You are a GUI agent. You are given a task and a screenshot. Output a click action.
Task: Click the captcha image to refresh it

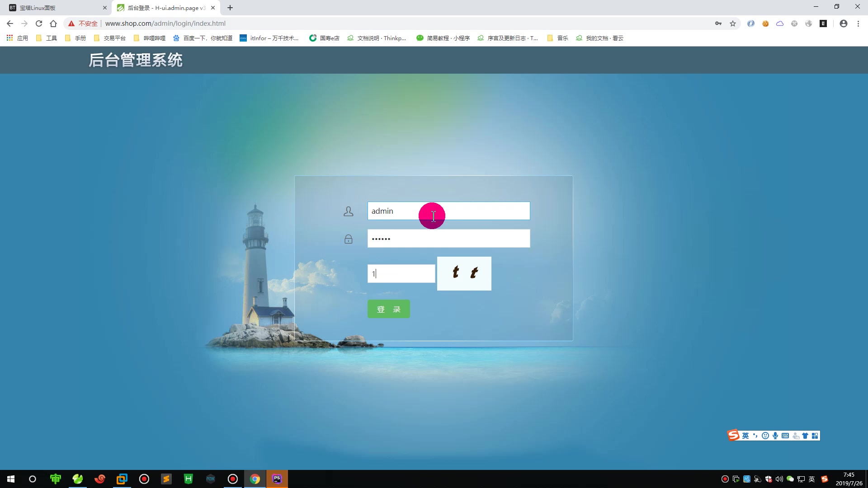point(464,273)
